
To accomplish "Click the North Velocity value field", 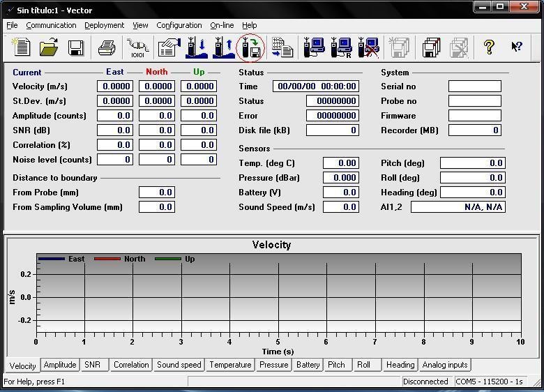I will click(157, 86).
